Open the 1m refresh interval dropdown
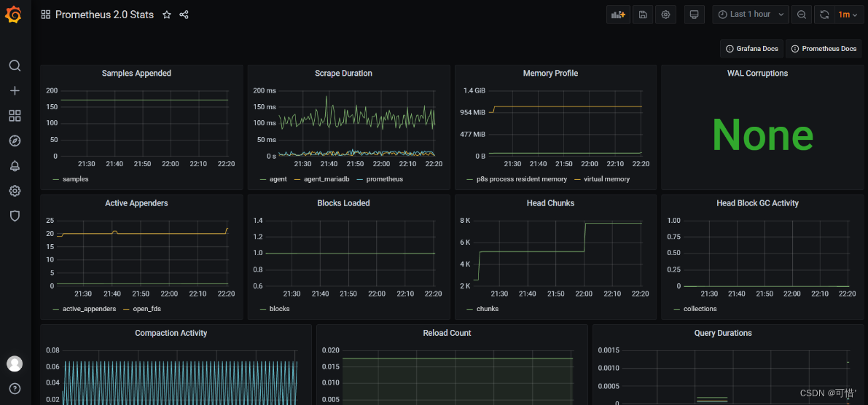868x405 pixels. point(848,15)
